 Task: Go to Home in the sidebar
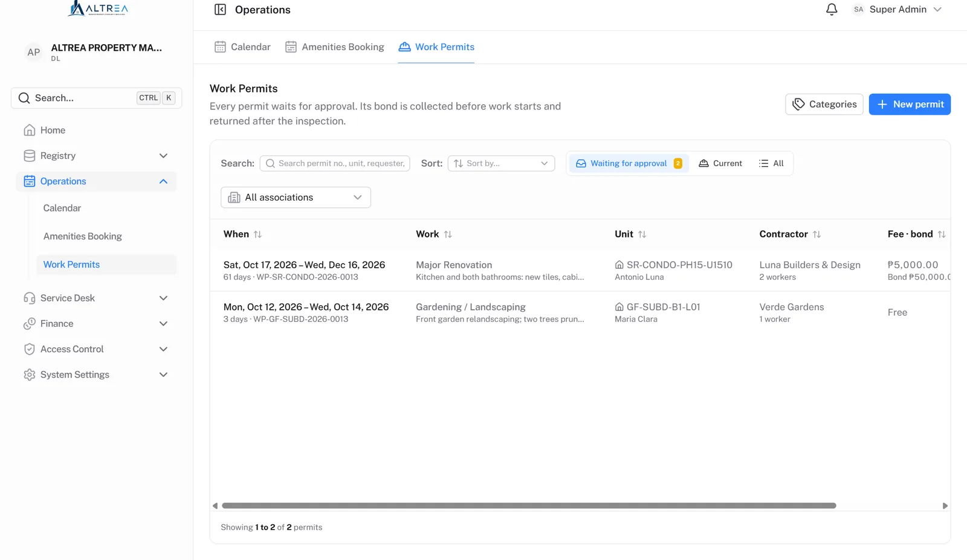pyautogui.click(x=97, y=130)
